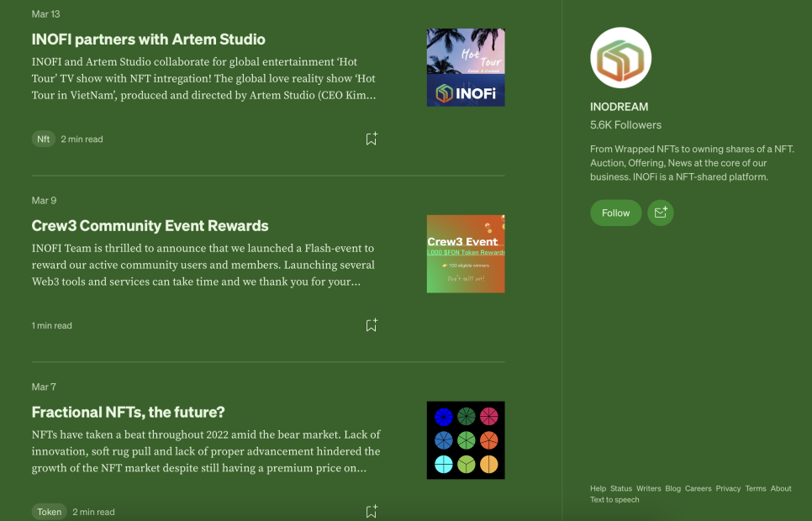This screenshot has width=812, height=521.
Task: Bookmark the INOFI partners with Artem Studio article
Action: tap(372, 139)
